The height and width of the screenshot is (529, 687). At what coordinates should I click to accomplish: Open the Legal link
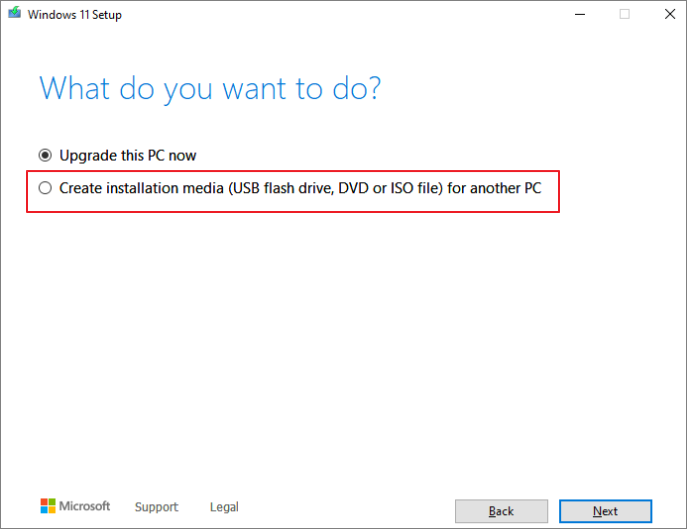(224, 507)
